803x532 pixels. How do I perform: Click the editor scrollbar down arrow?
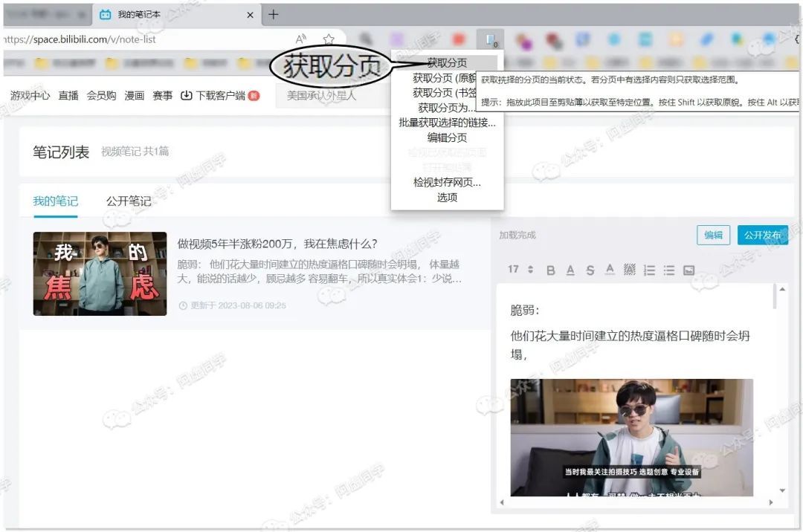pyautogui.click(x=782, y=490)
